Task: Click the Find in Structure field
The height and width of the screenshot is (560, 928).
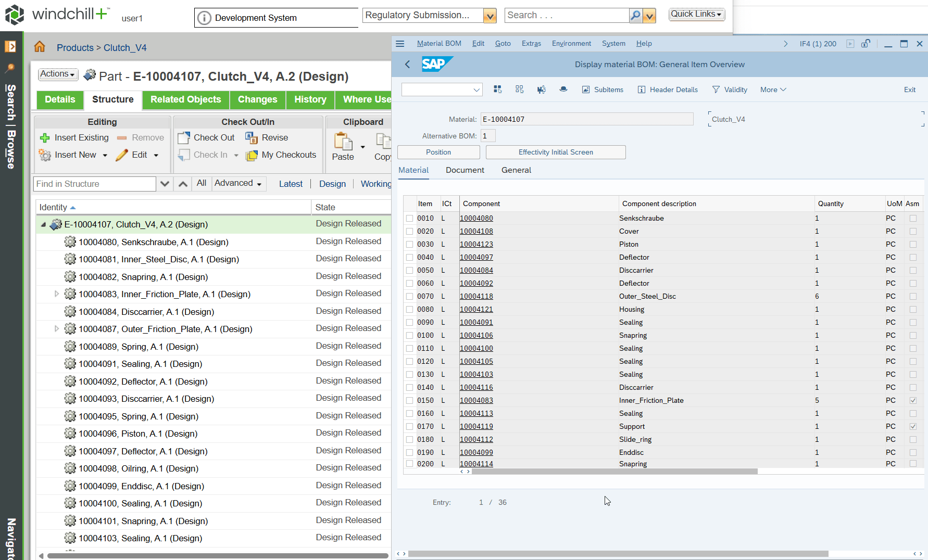Action: (95, 184)
